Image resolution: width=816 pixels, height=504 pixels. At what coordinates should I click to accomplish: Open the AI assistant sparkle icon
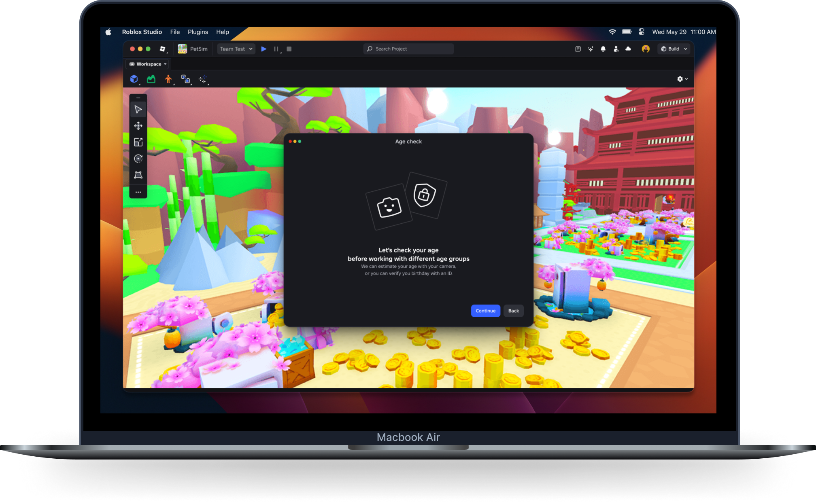pos(591,49)
